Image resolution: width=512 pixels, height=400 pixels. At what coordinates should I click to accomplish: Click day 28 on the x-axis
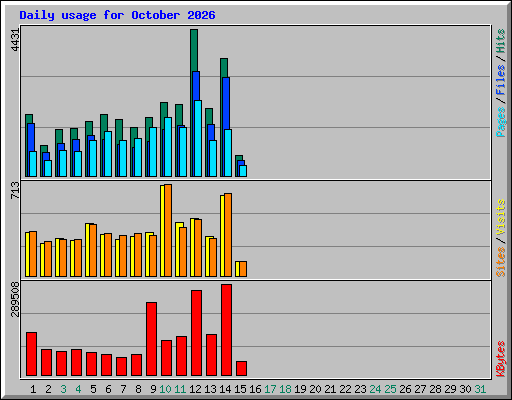pyautogui.click(x=435, y=389)
